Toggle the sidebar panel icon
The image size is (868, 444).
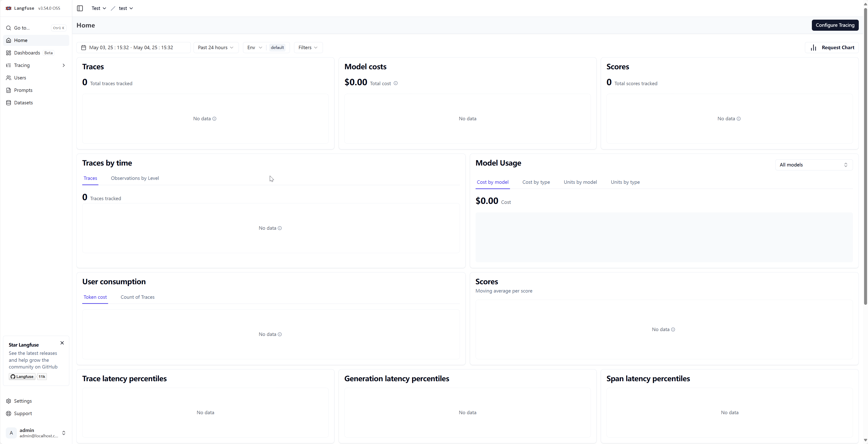[x=80, y=8]
